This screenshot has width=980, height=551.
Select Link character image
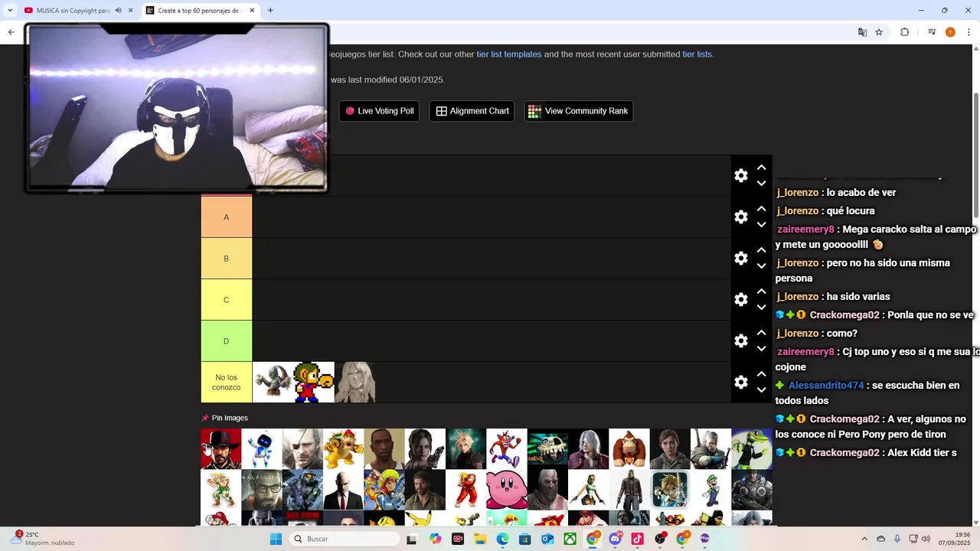tap(670, 490)
